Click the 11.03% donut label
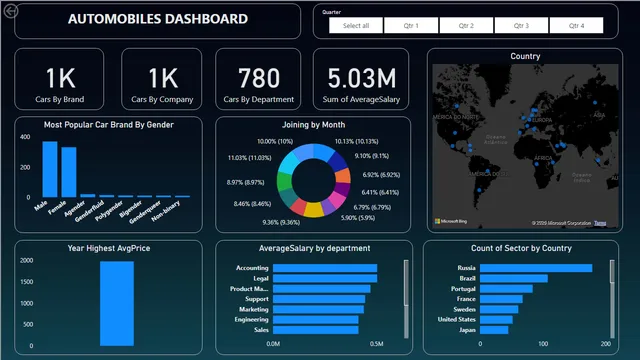 (249, 158)
